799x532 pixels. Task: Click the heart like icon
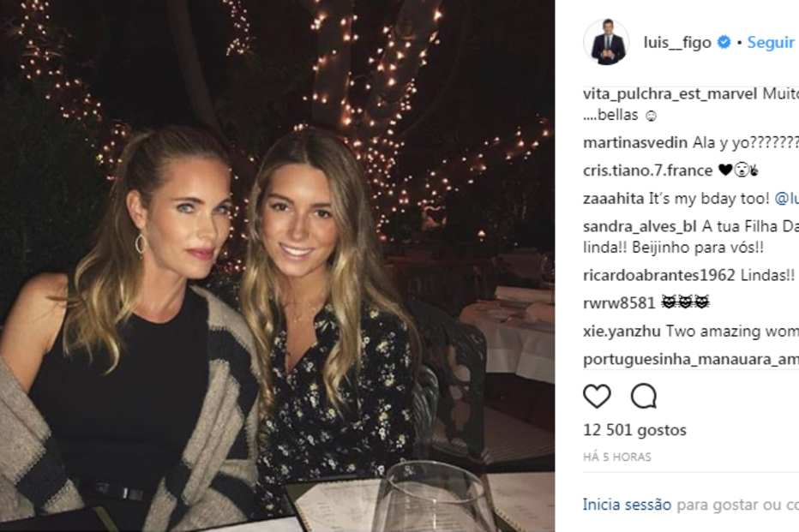click(x=597, y=396)
